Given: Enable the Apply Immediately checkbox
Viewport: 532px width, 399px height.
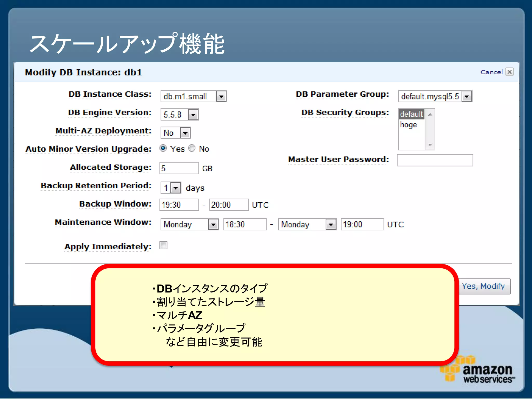Looking at the screenshot, I should point(163,245).
